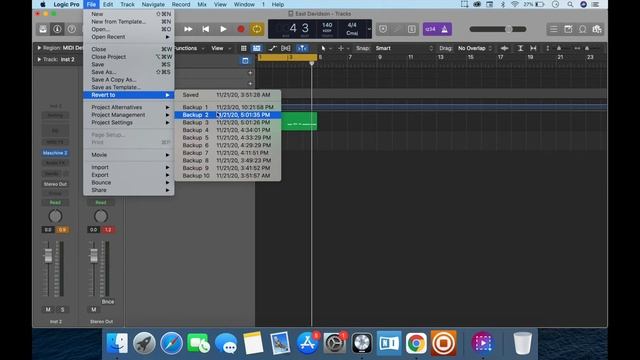
Task: Mute the Stereo Out channel strip
Action: point(93,309)
